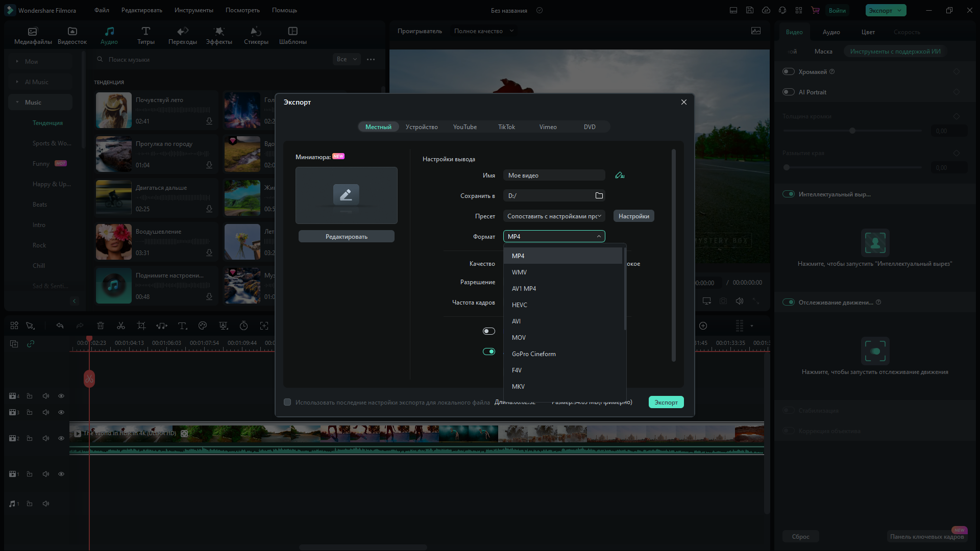
Task: Open the Titles panel
Action: point(145,35)
